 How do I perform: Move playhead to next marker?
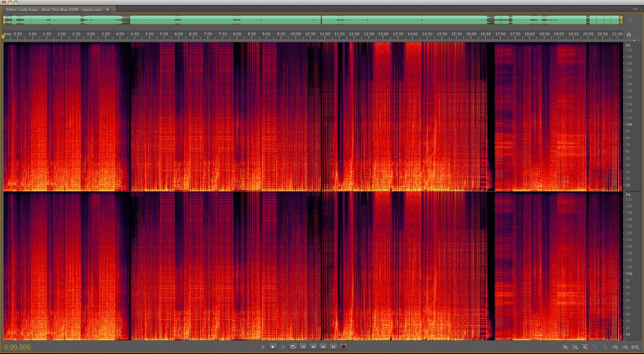pos(333,347)
